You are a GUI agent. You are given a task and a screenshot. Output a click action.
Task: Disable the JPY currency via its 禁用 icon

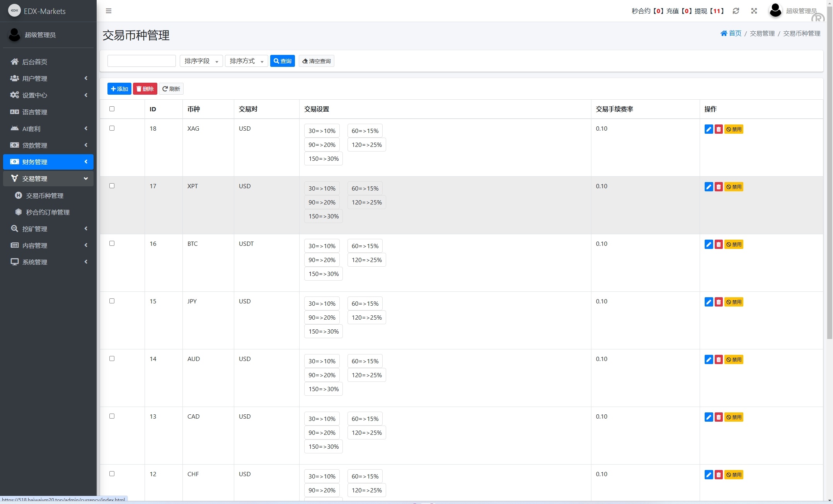(734, 302)
